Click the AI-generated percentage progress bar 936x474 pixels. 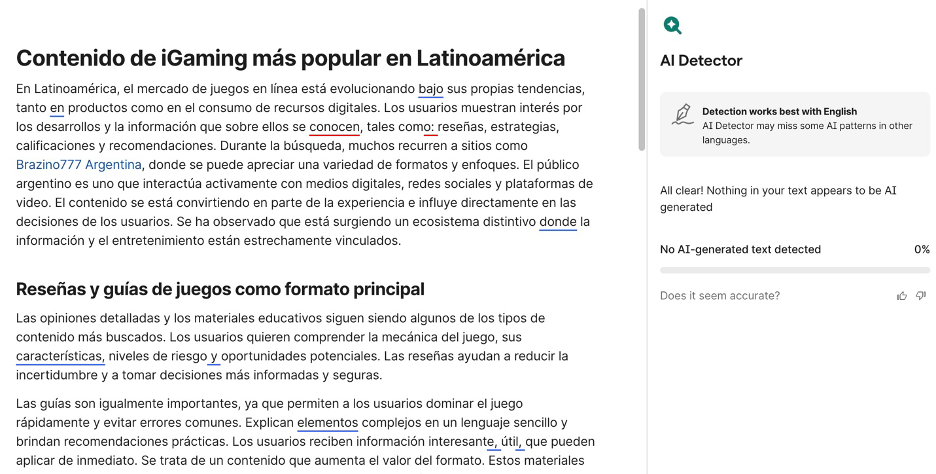coord(794,270)
